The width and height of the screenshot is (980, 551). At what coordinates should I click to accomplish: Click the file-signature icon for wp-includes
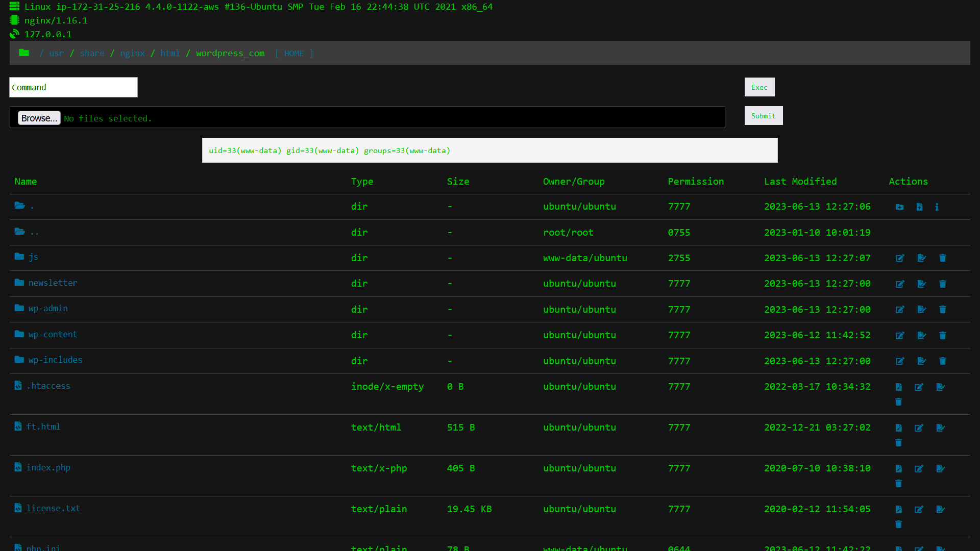click(x=922, y=361)
